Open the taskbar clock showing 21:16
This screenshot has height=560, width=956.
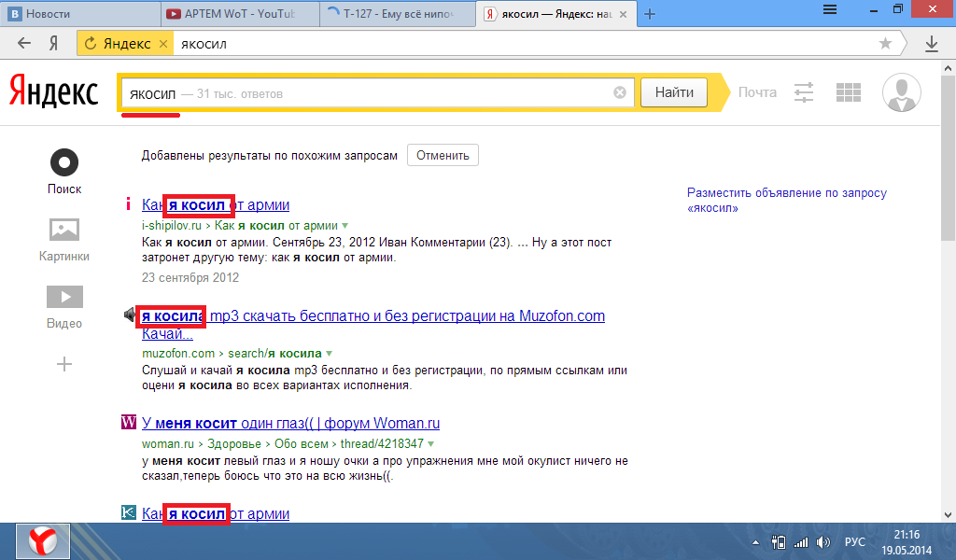click(x=907, y=541)
